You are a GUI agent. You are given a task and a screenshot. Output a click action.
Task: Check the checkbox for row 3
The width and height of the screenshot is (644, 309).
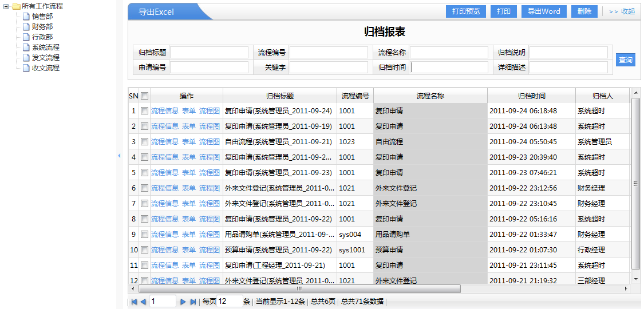[145, 142]
